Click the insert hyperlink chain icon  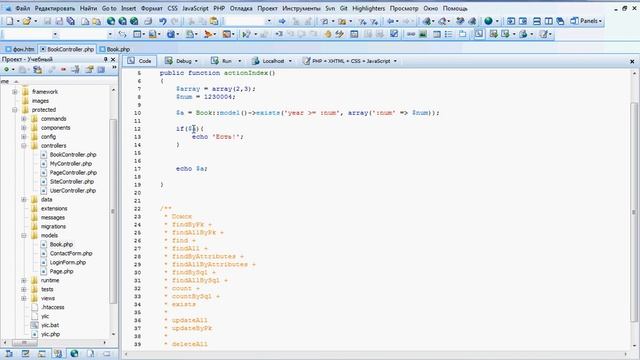(x=411, y=34)
